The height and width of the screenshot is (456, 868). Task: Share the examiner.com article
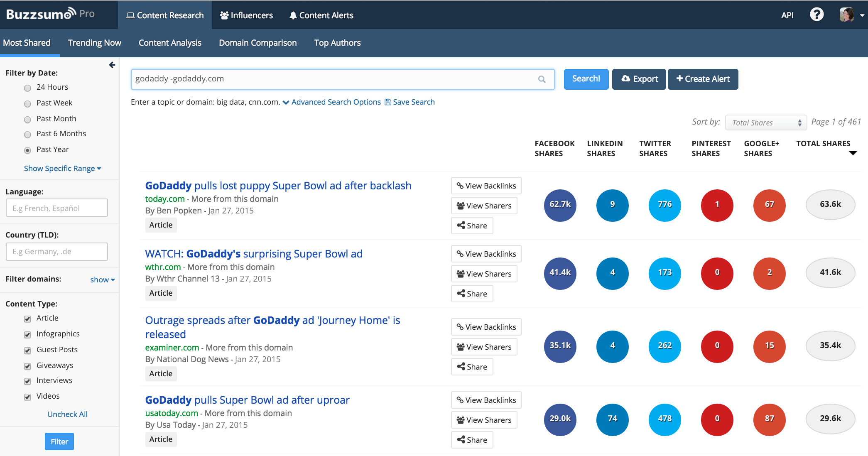pos(472,367)
